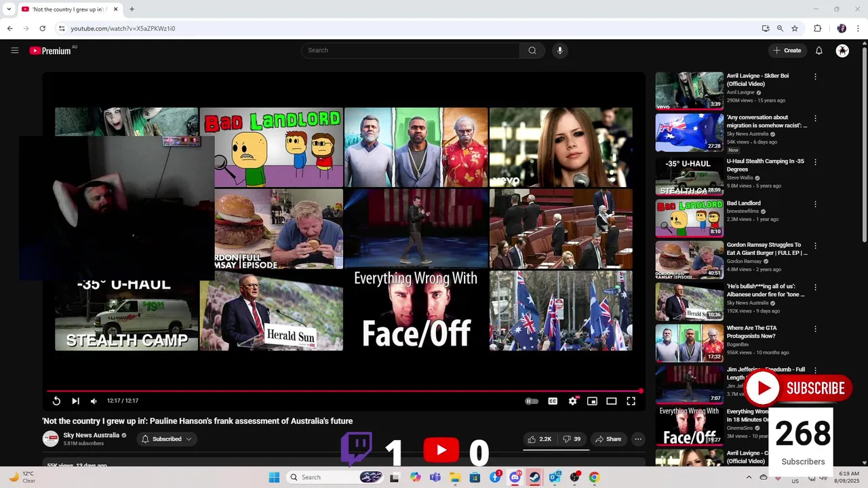This screenshot has width=868, height=488.
Task: Open options for Albanese under fire video
Action: point(815,287)
